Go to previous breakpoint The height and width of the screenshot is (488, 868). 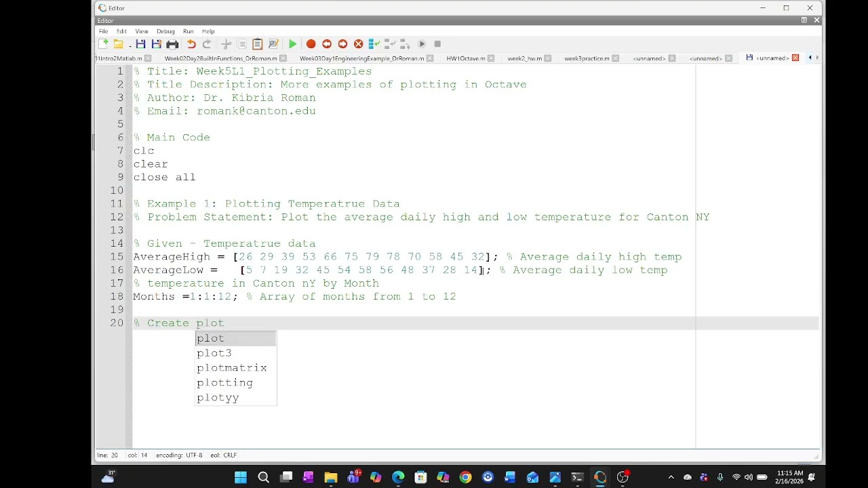[x=327, y=44]
